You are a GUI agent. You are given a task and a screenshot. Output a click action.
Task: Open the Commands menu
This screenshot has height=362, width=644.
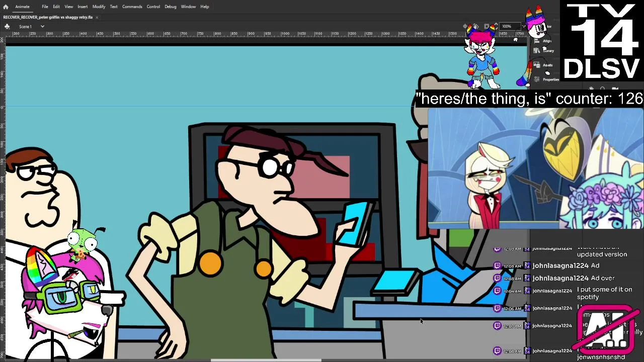coord(132,7)
